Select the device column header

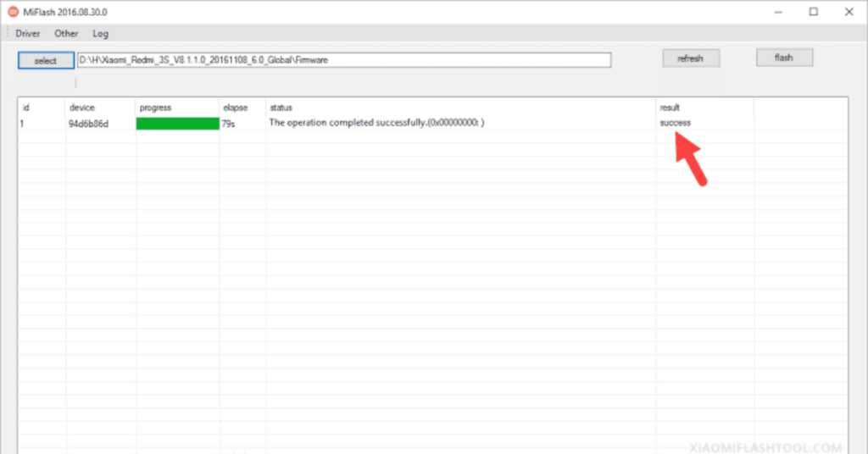tap(82, 108)
